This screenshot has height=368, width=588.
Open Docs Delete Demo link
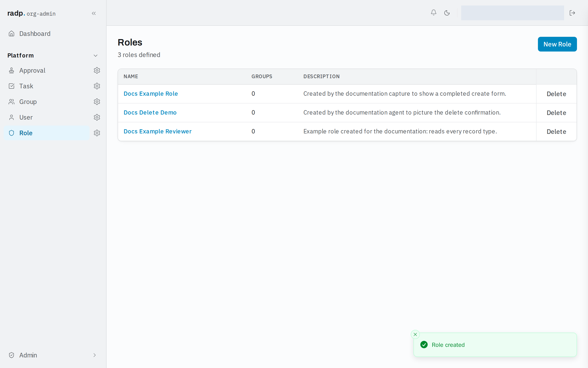tap(150, 112)
